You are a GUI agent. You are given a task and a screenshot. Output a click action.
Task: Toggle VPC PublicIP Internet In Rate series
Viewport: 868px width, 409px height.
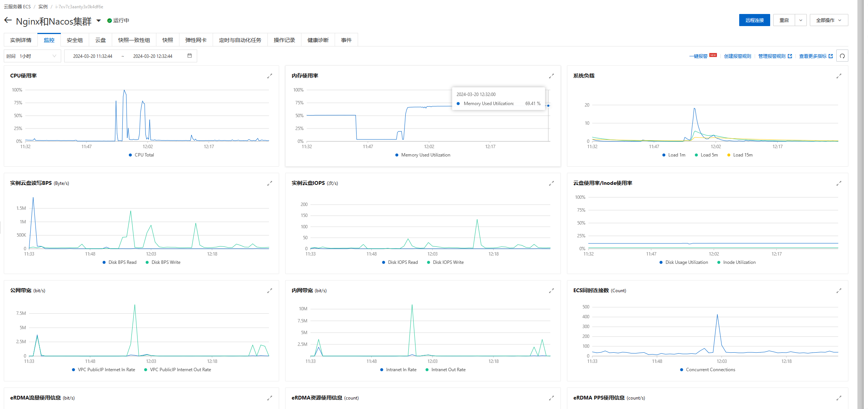click(x=103, y=370)
